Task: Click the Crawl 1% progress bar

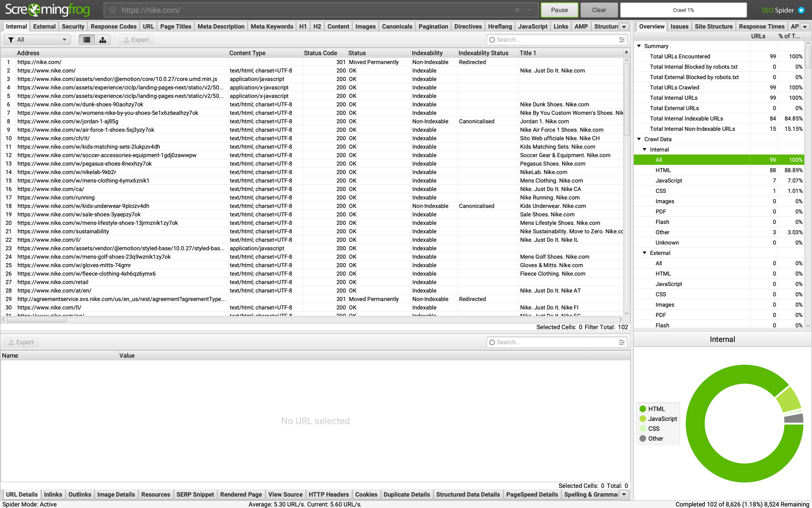Action: click(x=683, y=9)
